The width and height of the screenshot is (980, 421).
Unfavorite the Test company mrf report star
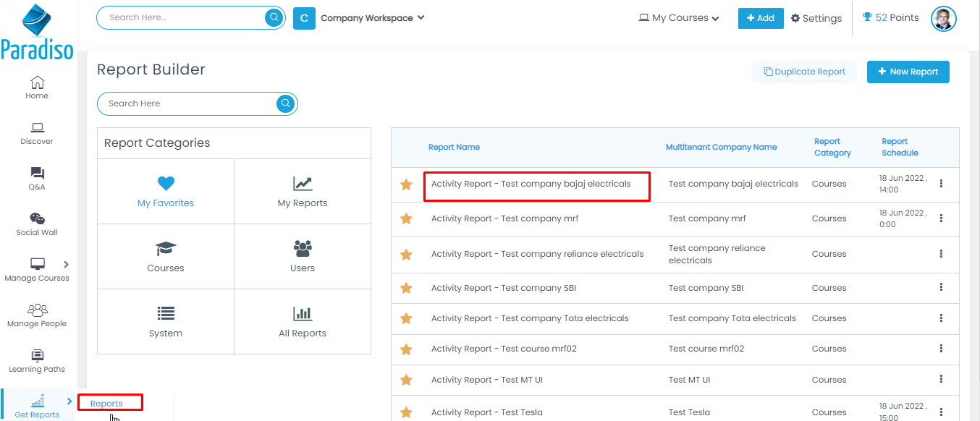(x=406, y=218)
